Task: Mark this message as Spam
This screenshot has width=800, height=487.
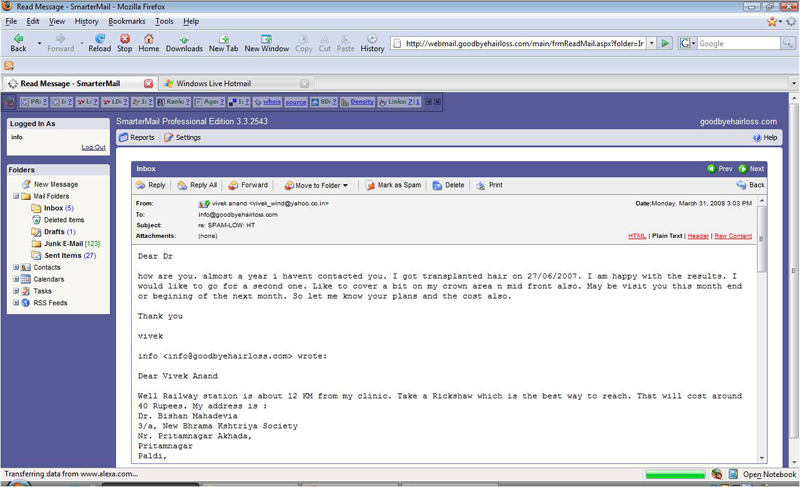Action: [x=393, y=185]
